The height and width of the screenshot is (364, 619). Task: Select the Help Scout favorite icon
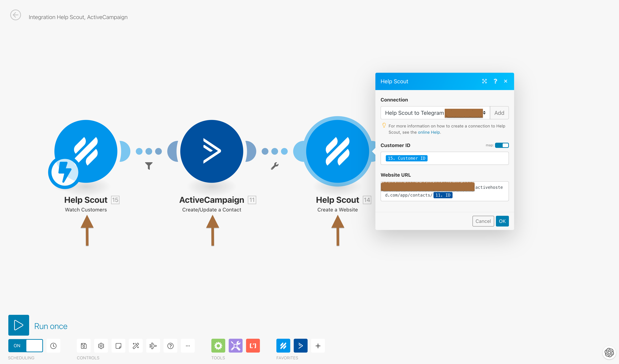click(283, 346)
